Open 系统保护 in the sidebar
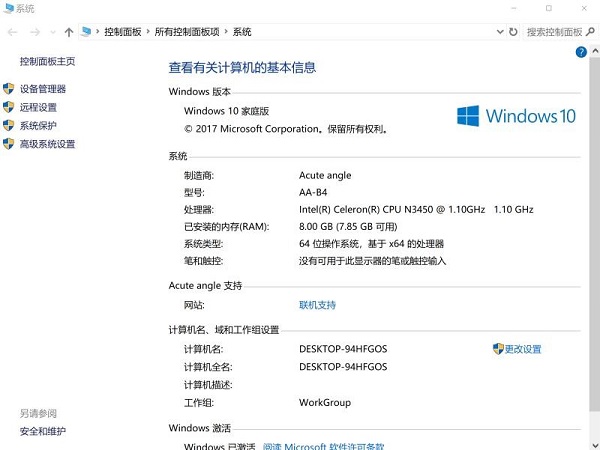 click(38, 126)
